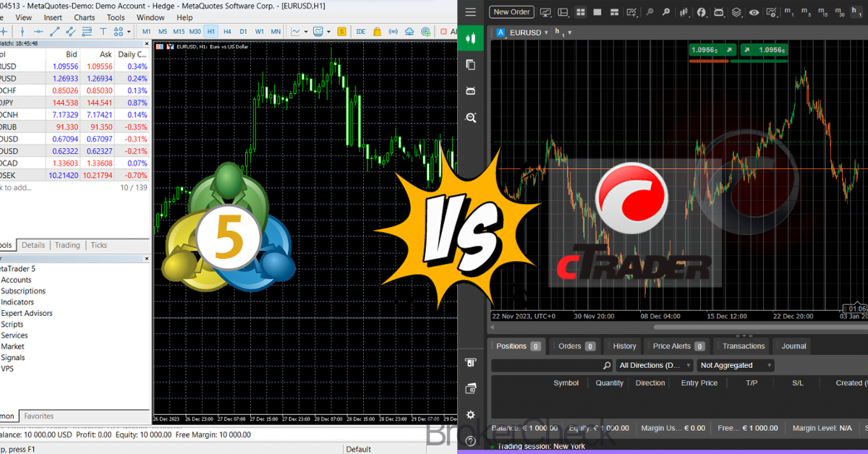
Task: Select single chart layout in cTrader toolbar
Action: click(x=597, y=12)
